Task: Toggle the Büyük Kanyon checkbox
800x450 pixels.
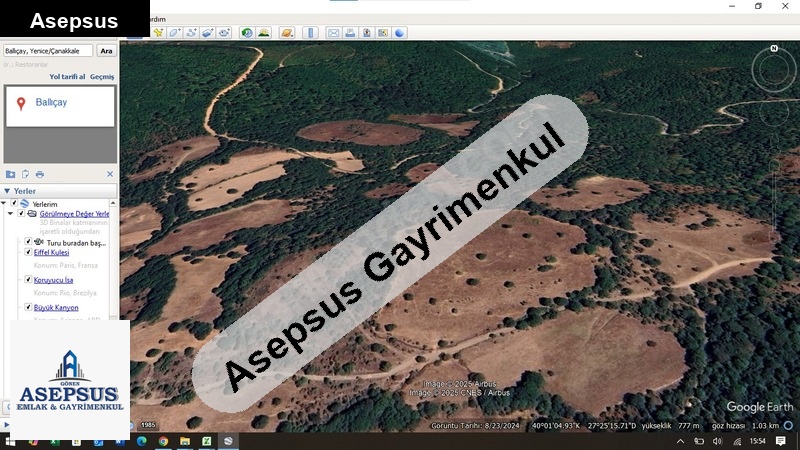Action: 28,308
